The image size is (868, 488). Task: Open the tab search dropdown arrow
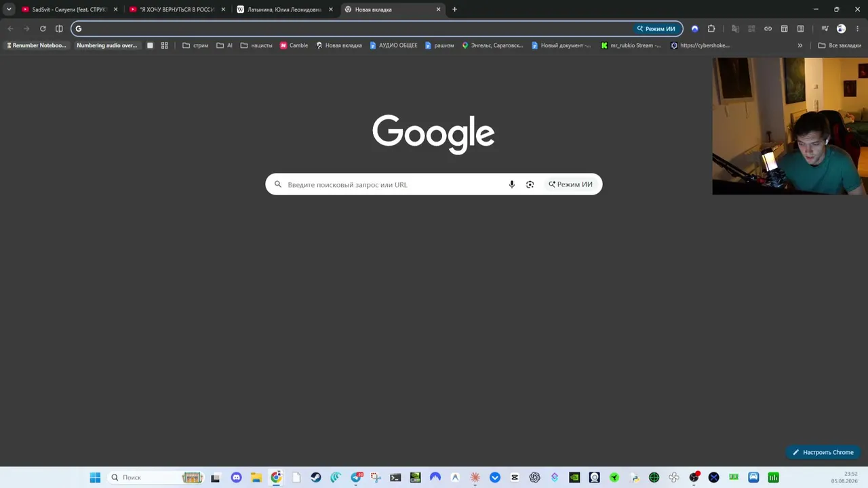click(x=9, y=9)
